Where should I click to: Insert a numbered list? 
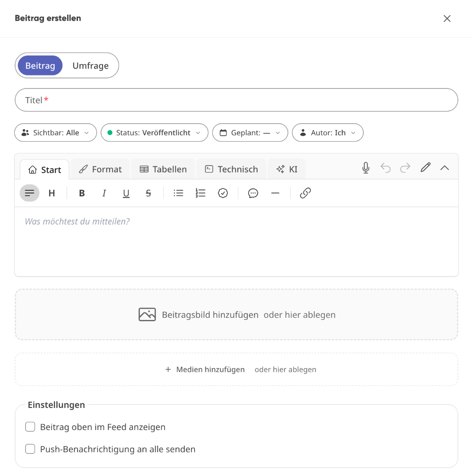(201, 193)
